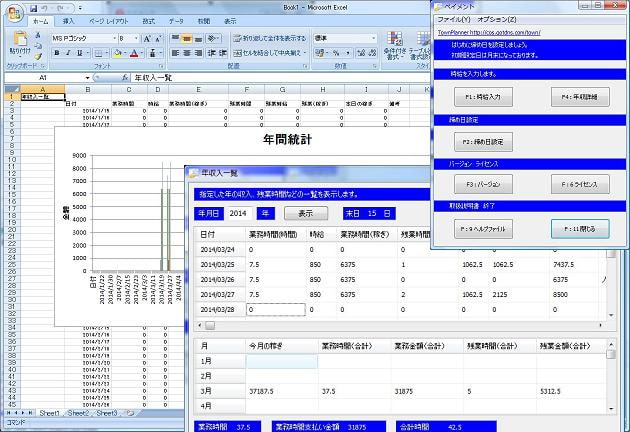Image resolution: width=630 pixels, height=432 pixels.
Task: Copy icon in clipboard group
Action: coord(38,45)
